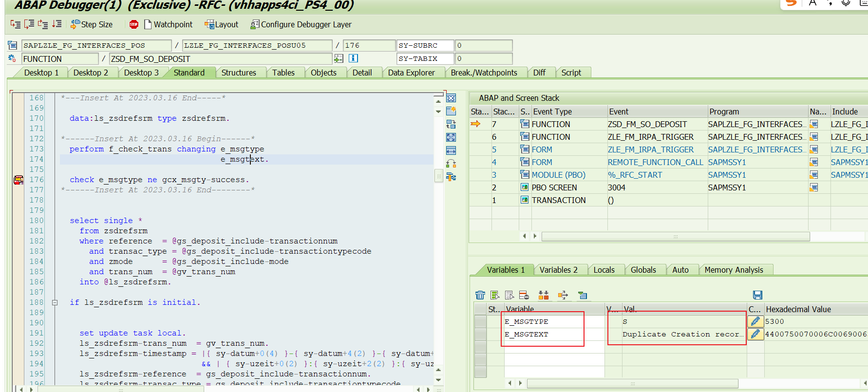868x392 pixels.
Task: Click the E_MSGTEXT value field
Action: [x=682, y=335]
